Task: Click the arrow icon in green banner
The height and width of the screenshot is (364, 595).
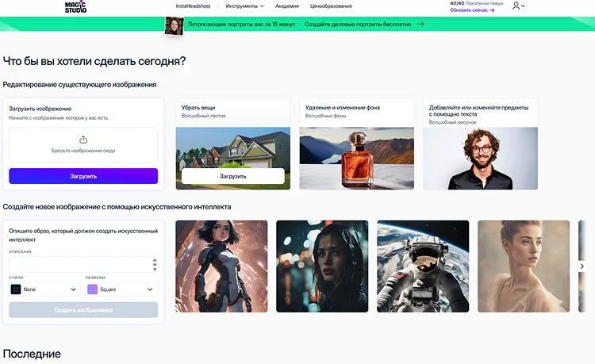Action: click(x=420, y=24)
